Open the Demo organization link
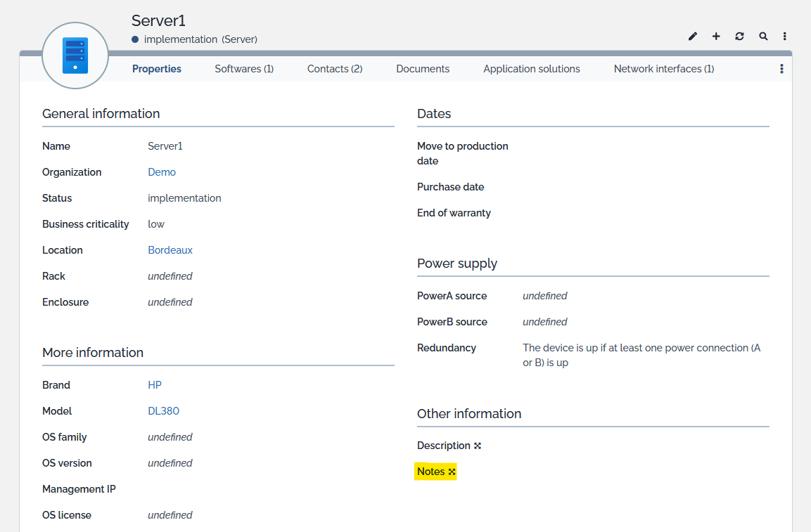Screen dimensions: 811x532 [162, 172]
